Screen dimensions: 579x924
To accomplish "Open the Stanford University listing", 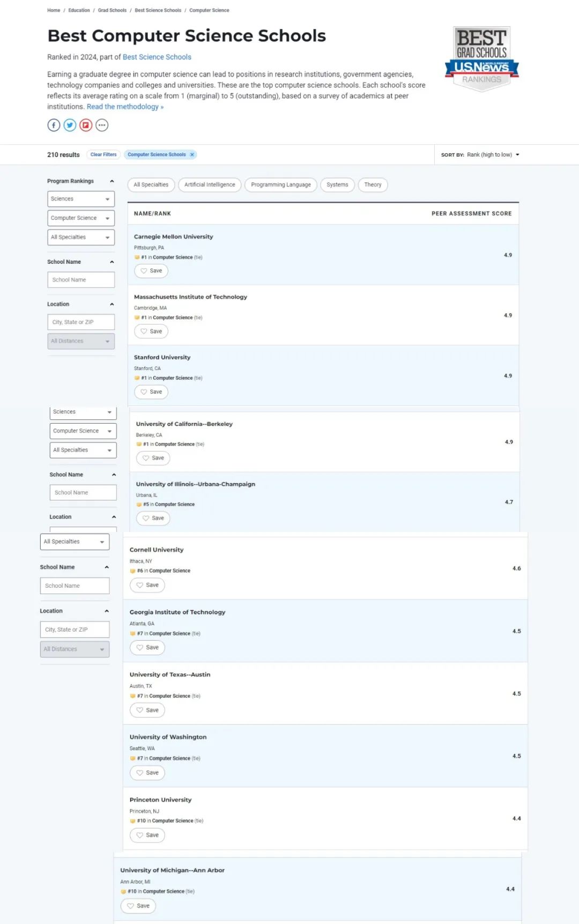I will point(162,357).
